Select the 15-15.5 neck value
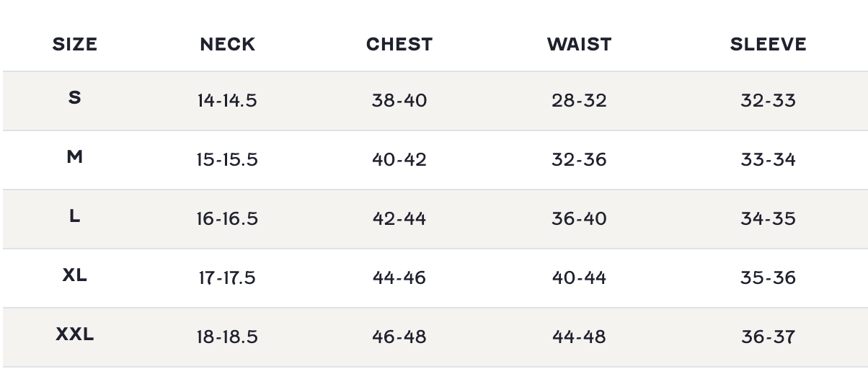Screen dimensions: 868x369 pos(227,159)
